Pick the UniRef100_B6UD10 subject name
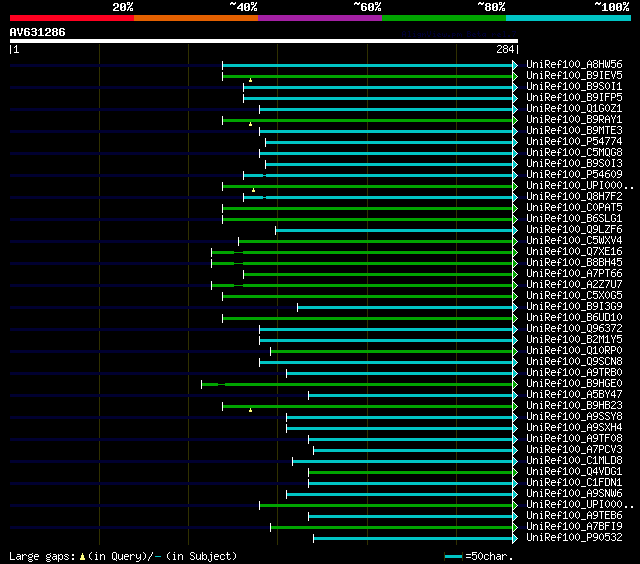Viewport: 640px width, 564px height. coord(574,318)
